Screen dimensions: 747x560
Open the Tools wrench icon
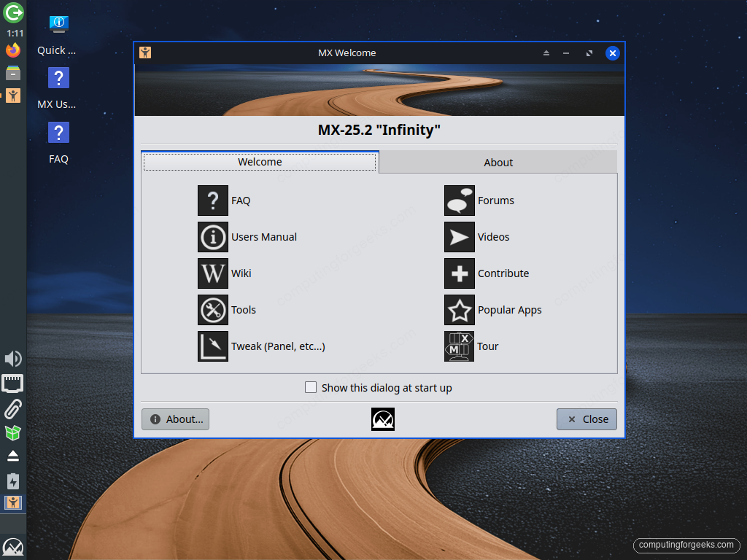[213, 309]
